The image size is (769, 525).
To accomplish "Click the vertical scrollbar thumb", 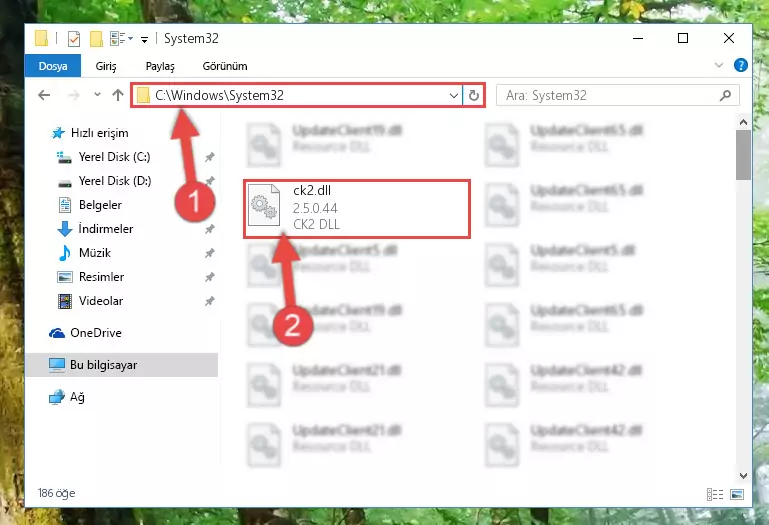I will [743, 155].
